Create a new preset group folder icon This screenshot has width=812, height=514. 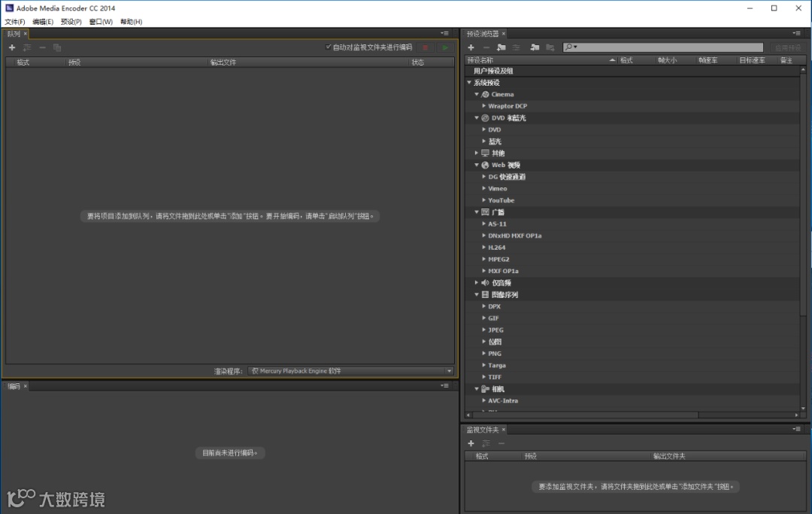[x=501, y=47]
